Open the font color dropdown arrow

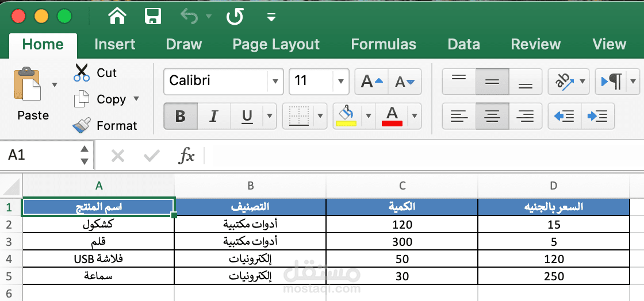point(415,117)
